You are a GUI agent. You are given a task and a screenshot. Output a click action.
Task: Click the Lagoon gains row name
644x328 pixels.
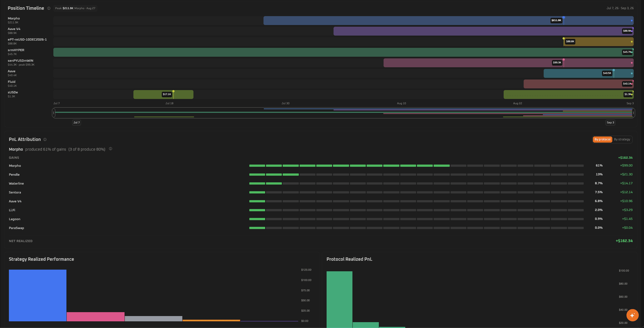pos(15,219)
